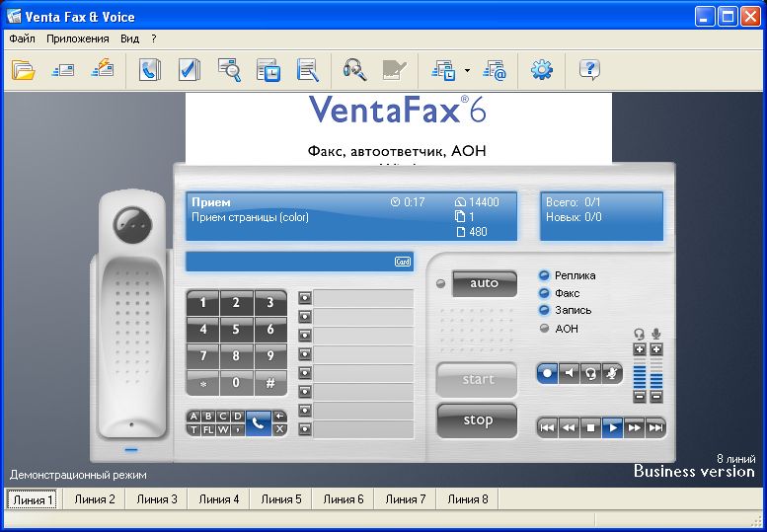The height and width of the screenshot is (532, 767).
Task: Click the backspace arrow key near keypad
Action: [279, 417]
